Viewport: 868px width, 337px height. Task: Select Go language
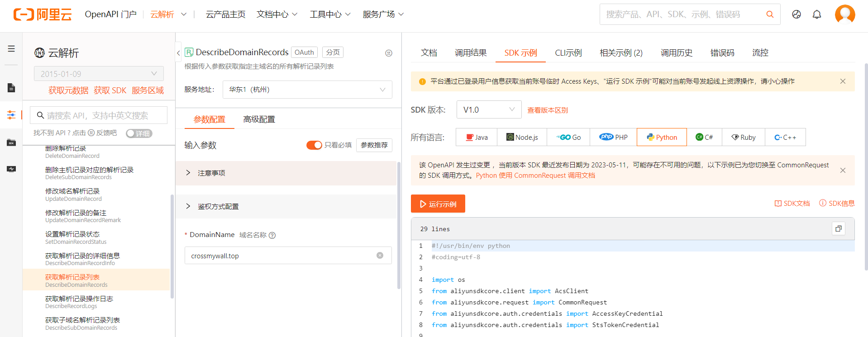(568, 137)
